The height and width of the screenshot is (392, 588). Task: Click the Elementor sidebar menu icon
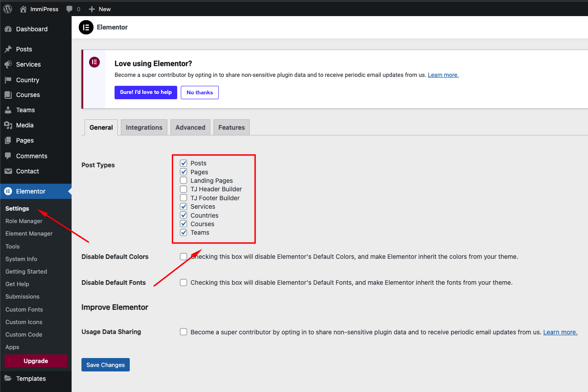(x=8, y=191)
